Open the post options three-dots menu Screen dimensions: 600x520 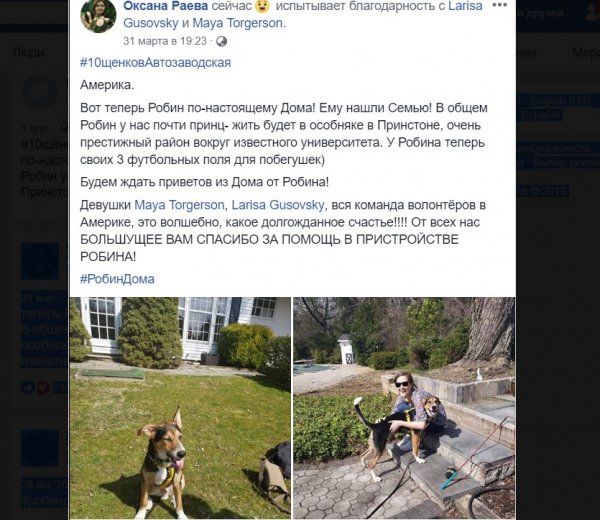click(x=499, y=5)
